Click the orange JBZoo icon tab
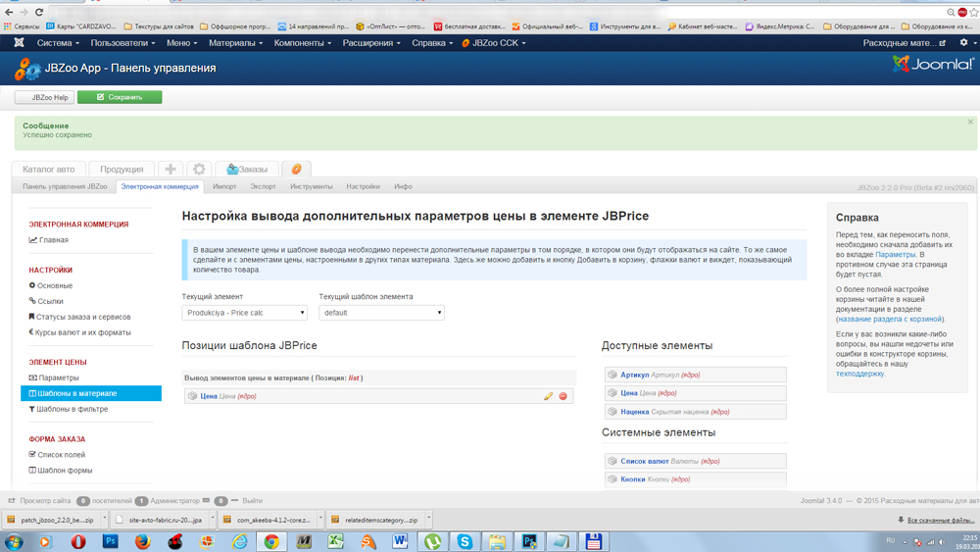The height and width of the screenshot is (552, 980). click(x=296, y=169)
